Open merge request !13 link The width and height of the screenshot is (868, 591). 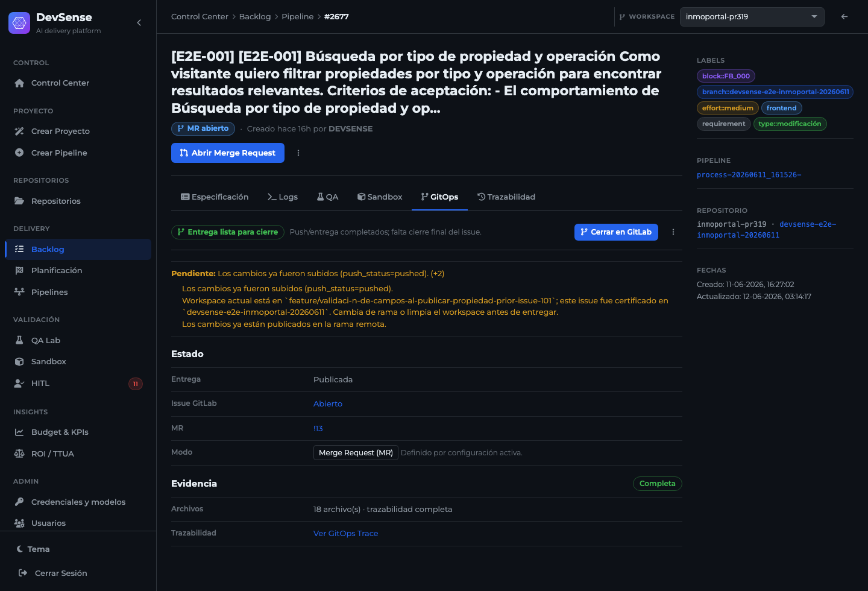pos(318,429)
